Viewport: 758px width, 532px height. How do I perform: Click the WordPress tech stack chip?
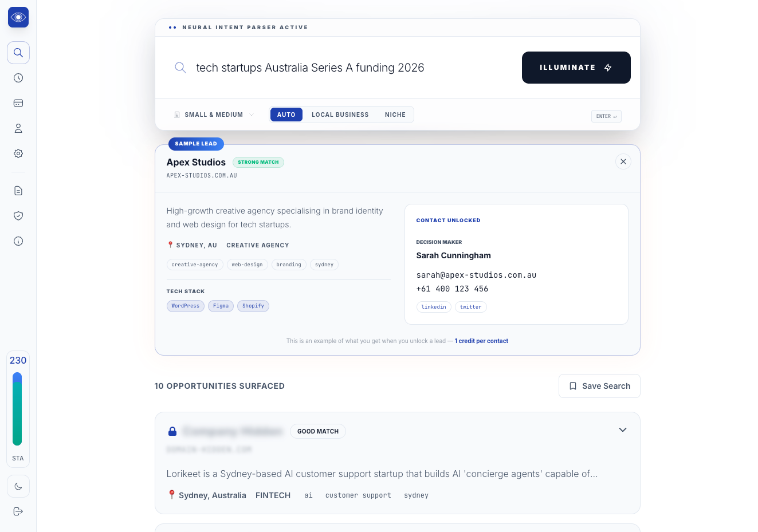(x=186, y=306)
